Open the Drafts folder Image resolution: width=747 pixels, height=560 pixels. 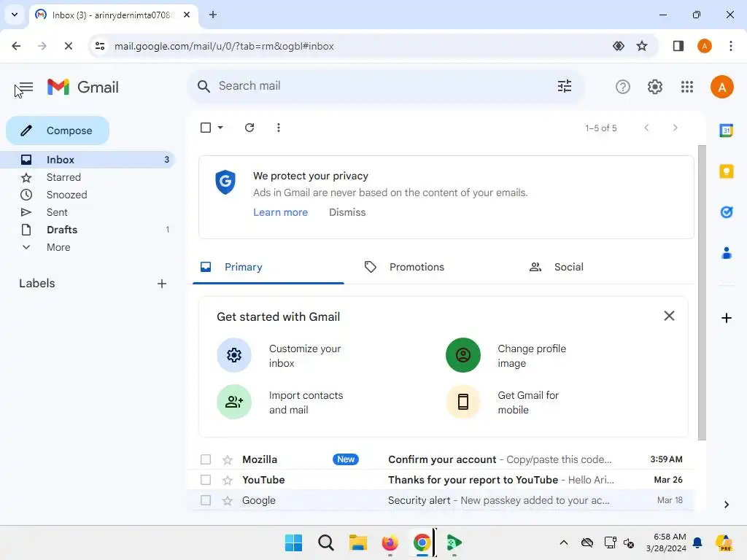coord(88,230)
